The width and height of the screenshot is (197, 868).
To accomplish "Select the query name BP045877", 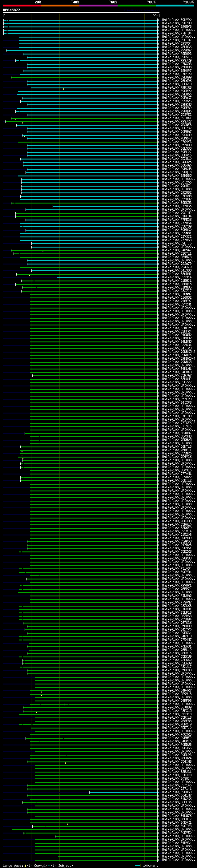I will (x=11, y=10).
